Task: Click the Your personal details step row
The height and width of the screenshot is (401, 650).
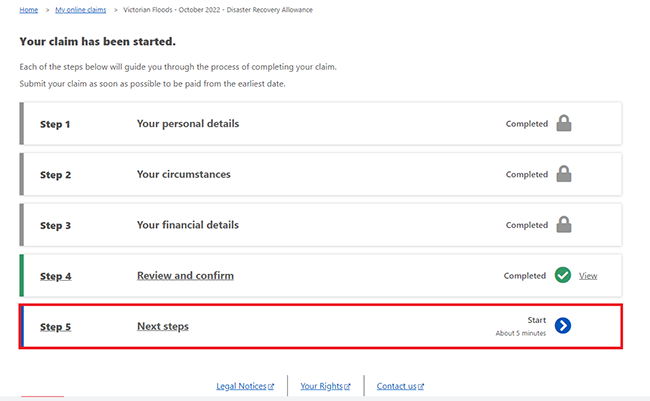Action: [320, 124]
